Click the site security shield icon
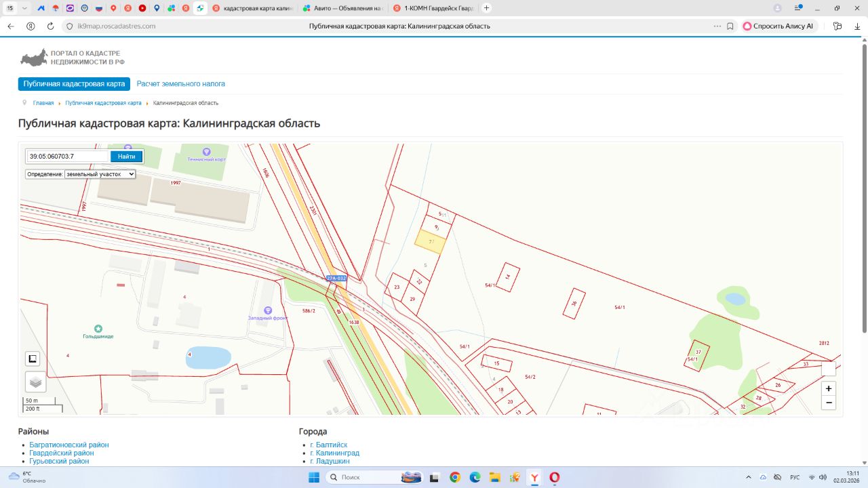The width and height of the screenshot is (868, 488). click(69, 26)
